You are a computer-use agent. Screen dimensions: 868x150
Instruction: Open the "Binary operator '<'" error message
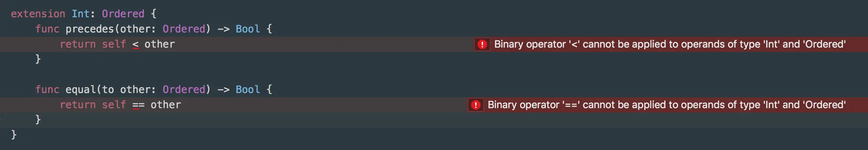click(670, 44)
